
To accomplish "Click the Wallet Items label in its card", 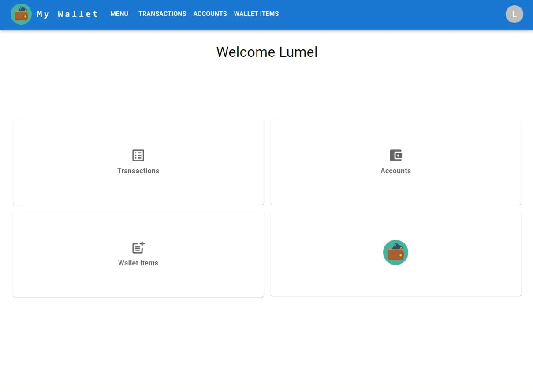I will point(138,263).
